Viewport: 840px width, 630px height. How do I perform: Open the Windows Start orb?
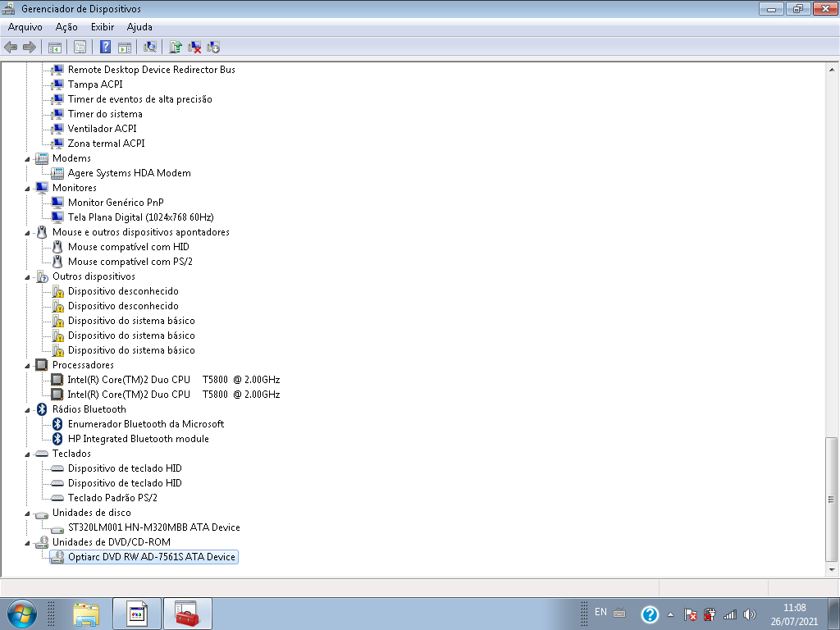point(21,614)
